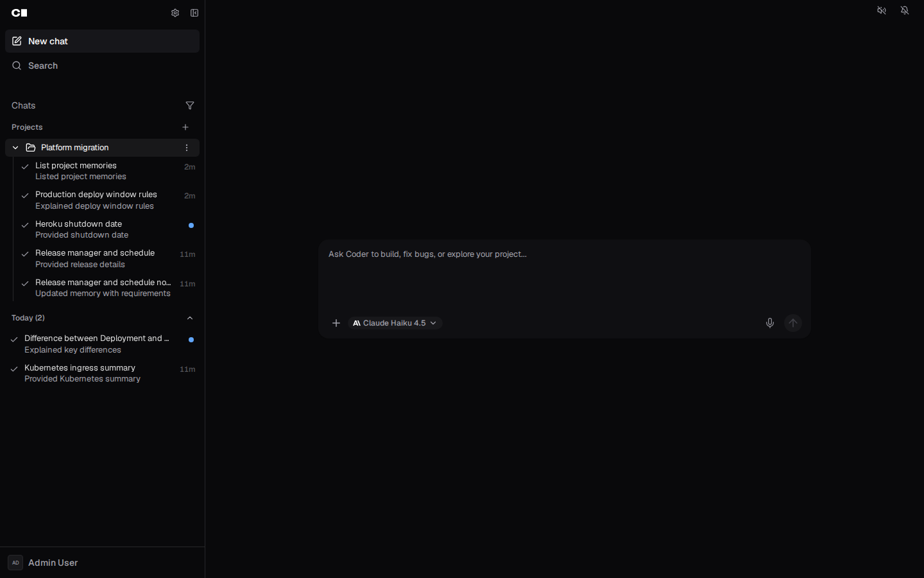Screen dimensions: 924x578
Task: Open the Search option
Action: pyautogui.click(x=103, y=66)
